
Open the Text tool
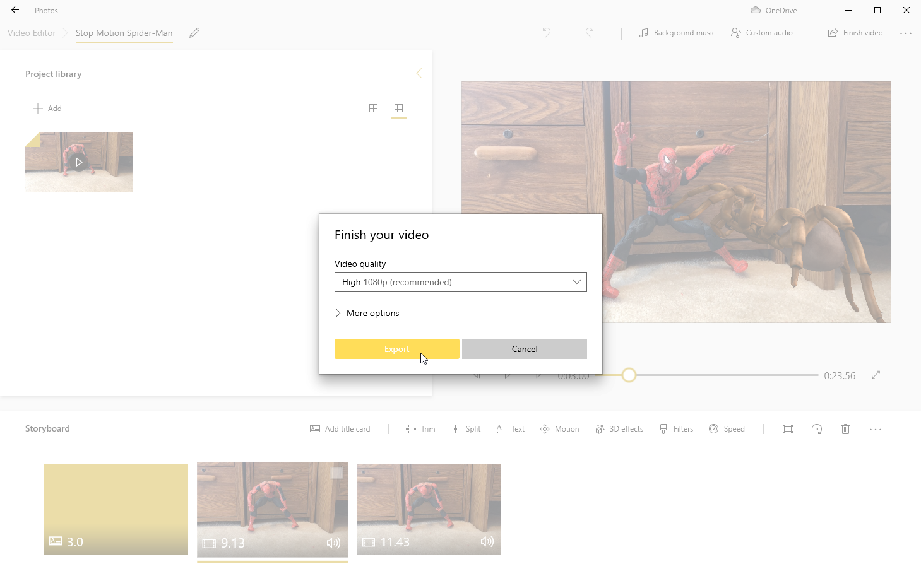tap(511, 429)
